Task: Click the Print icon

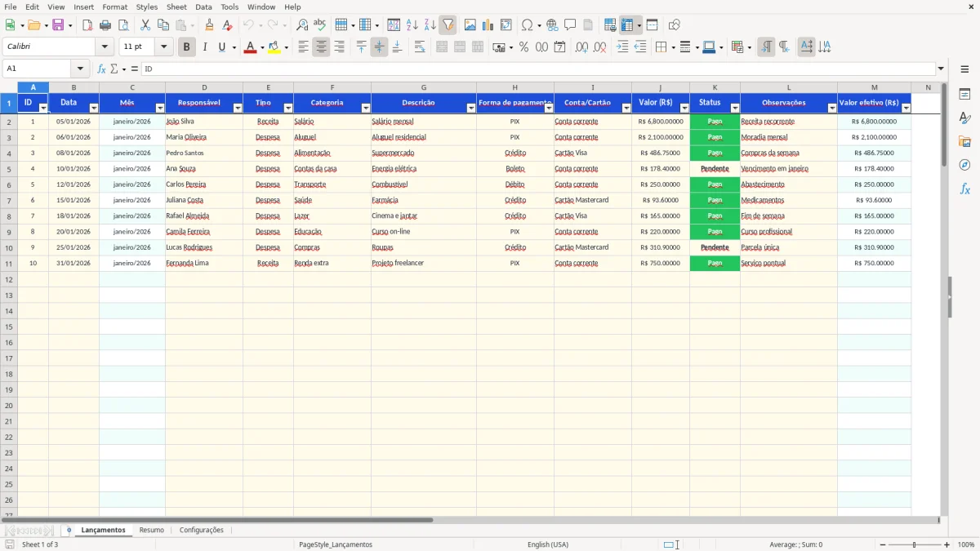Action: [x=105, y=25]
